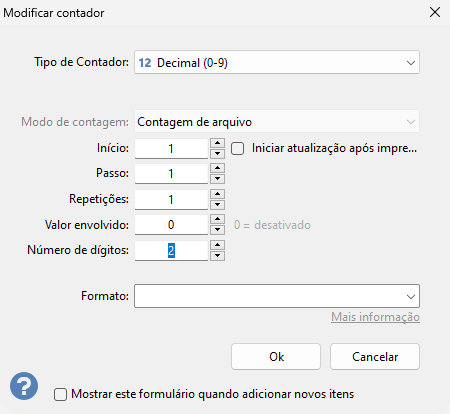
Task: Decrease Valor envolvido with down arrow
Action: [x=217, y=229]
